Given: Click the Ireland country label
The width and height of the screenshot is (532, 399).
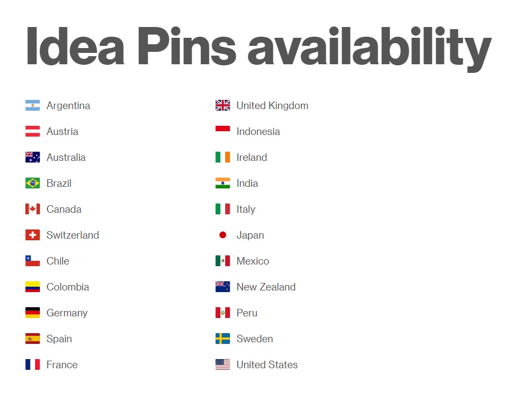Looking at the screenshot, I should pos(252,158).
